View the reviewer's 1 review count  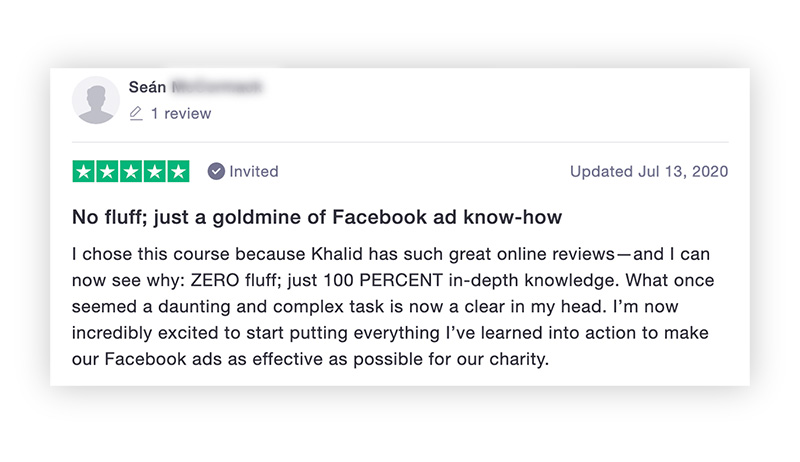181,113
